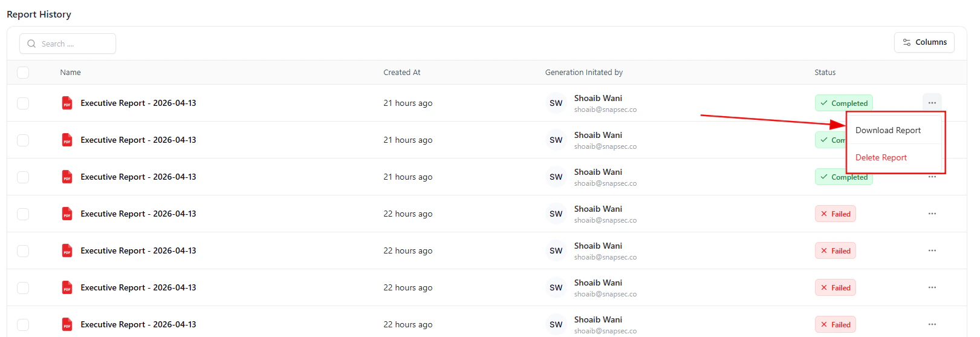Click Shoaib Wani name in the last Failed row
The image size is (980, 337).
598,319
